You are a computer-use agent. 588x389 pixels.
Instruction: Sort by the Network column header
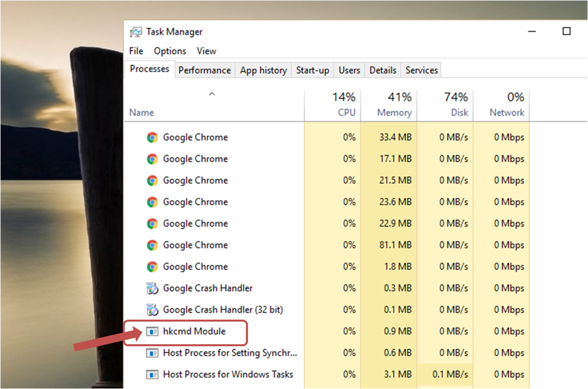click(506, 113)
